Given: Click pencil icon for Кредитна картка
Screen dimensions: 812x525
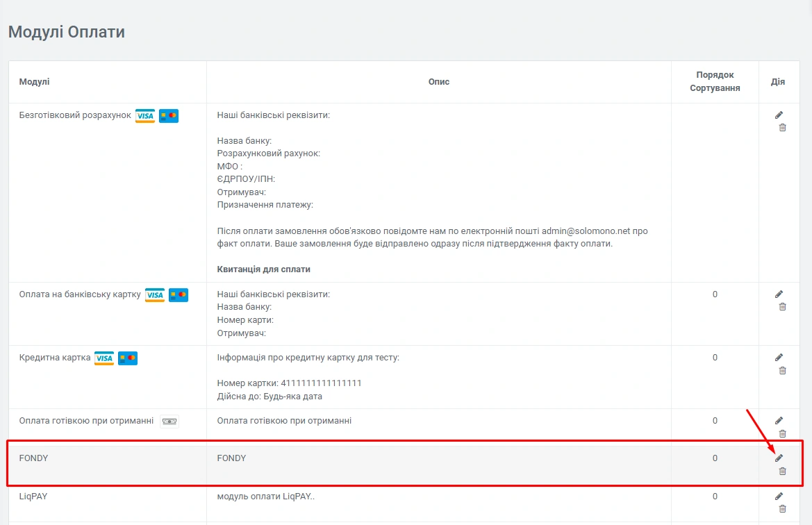Looking at the screenshot, I should pos(779,358).
